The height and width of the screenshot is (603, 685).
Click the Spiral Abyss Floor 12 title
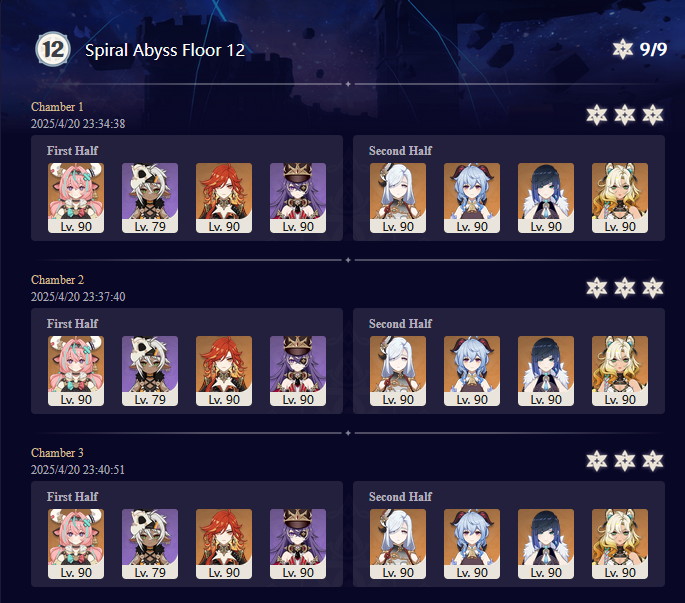tap(165, 50)
